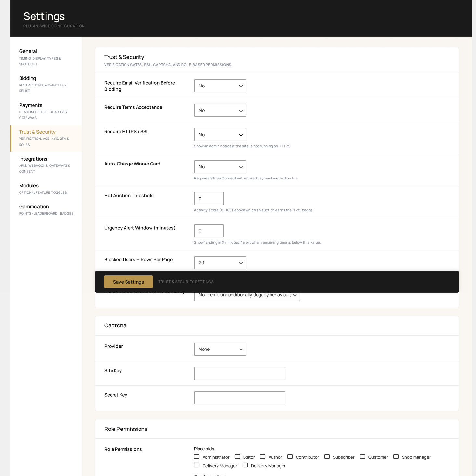
Task: Toggle the Contributor role checkbox
Action: tap(290, 456)
